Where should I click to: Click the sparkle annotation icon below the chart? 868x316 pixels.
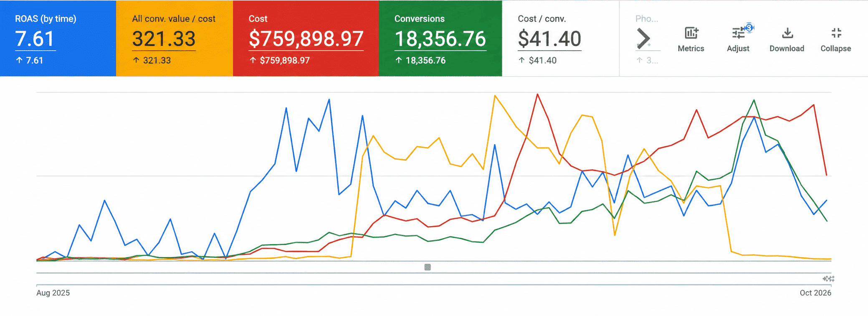pos(828,279)
